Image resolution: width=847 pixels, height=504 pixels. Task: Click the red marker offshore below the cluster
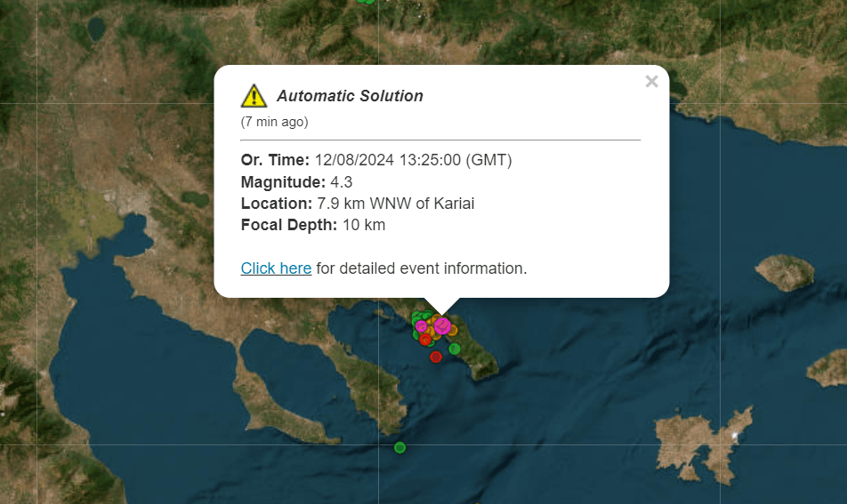click(x=435, y=356)
